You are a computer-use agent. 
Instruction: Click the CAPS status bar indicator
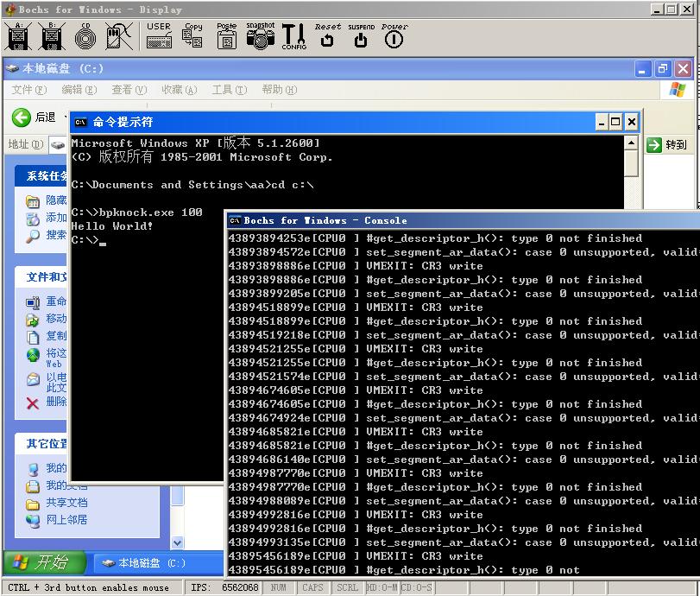pos(312,587)
